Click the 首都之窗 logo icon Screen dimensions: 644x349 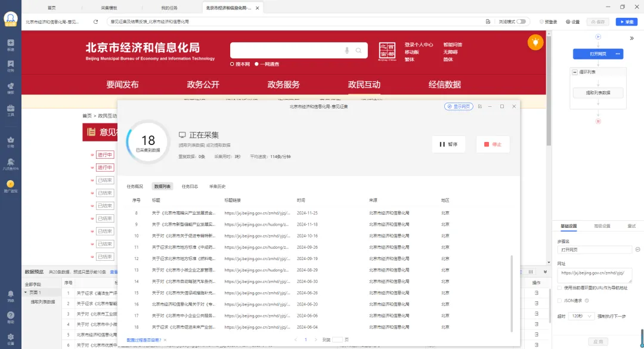point(387,52)
